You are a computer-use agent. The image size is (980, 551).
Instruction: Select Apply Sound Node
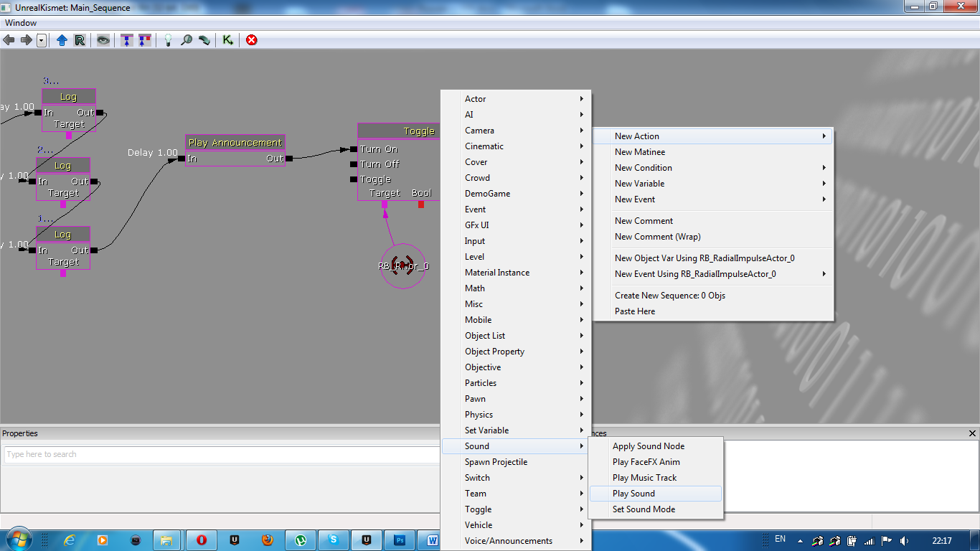click(655, 446)
